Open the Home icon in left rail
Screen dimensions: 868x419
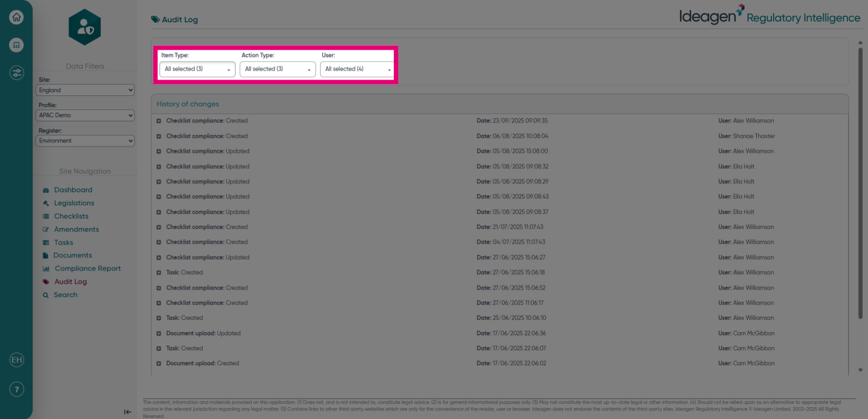click(x=17, y=17)
